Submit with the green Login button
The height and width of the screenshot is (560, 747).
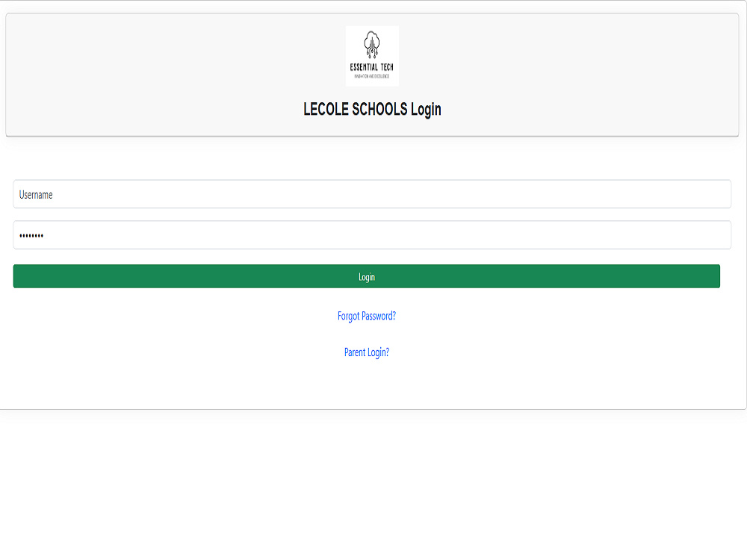coord(366,277)
